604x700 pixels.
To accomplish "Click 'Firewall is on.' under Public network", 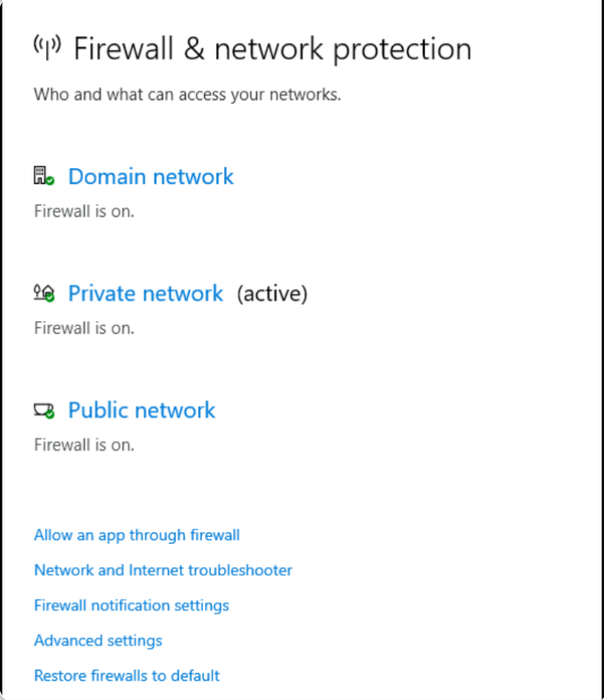I will click(84, 445).
